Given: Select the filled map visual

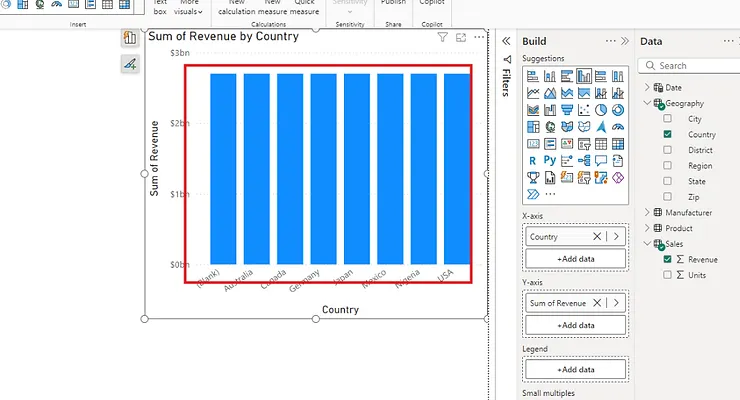Looking at the screenshot, I should click(x=567, y=127).
